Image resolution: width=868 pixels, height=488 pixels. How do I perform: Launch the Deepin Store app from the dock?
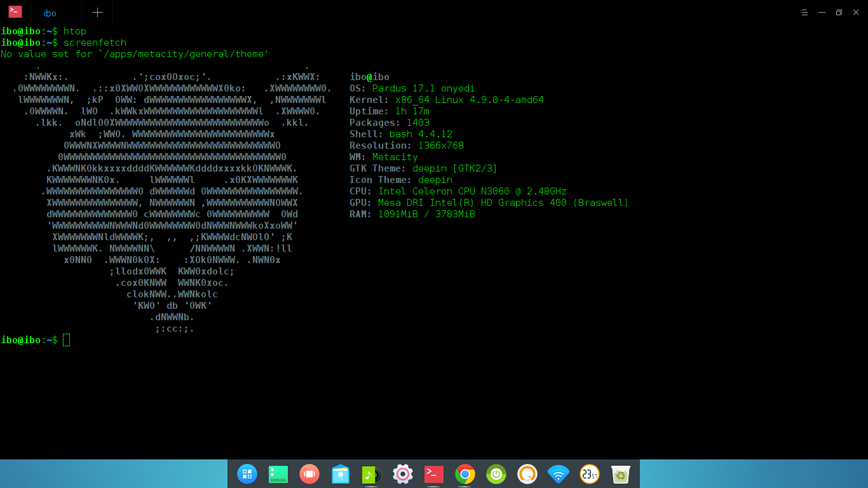pos(341,474)
